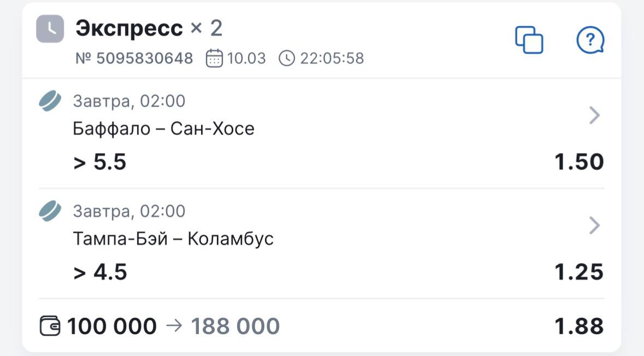Click the Экспресс bet title
644x356 pixels.
click(129, 28)
